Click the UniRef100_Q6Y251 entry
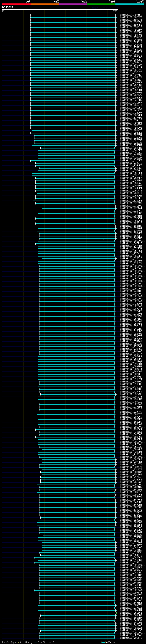 click(x=131, y=316)
